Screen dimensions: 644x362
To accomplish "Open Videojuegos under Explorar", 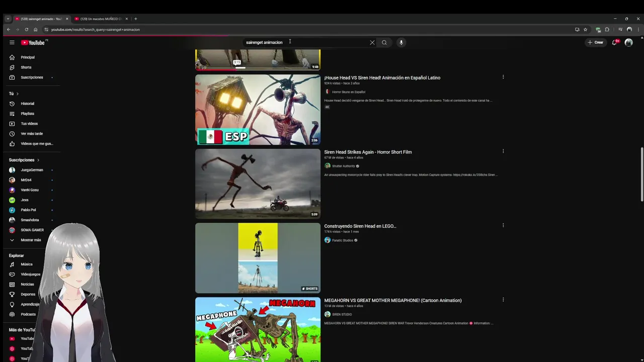I will click(x=30, y=275).
